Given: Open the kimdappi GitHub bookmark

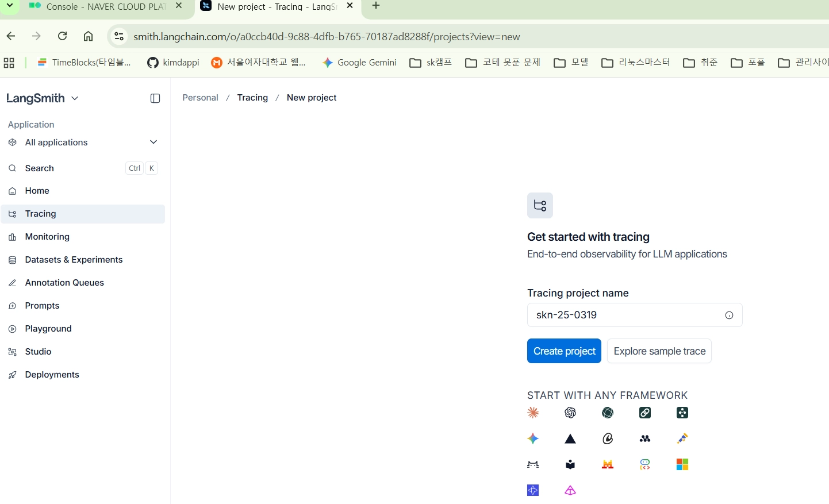Looking at the screenshot, I should 173,63.
